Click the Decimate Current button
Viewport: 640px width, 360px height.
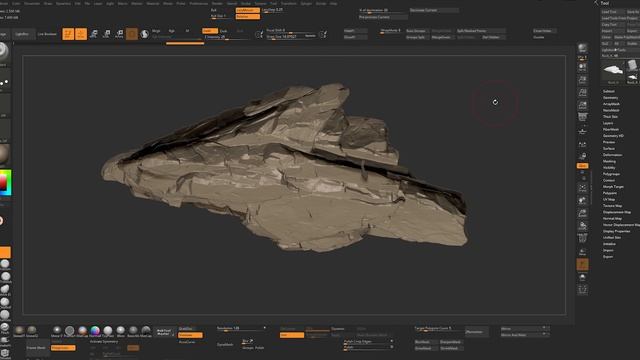point(433,10)
